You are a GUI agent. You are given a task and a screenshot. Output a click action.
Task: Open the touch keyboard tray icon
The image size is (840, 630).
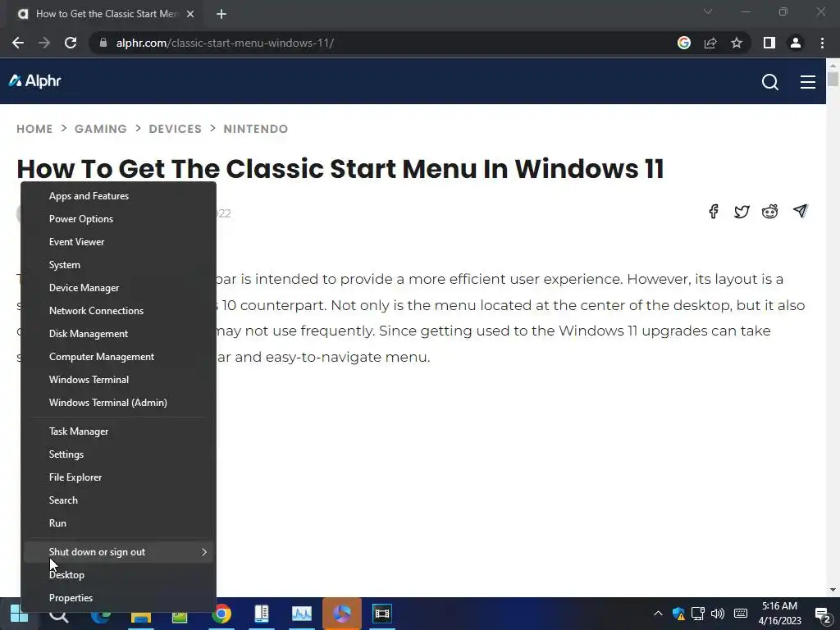coord(741,614)
